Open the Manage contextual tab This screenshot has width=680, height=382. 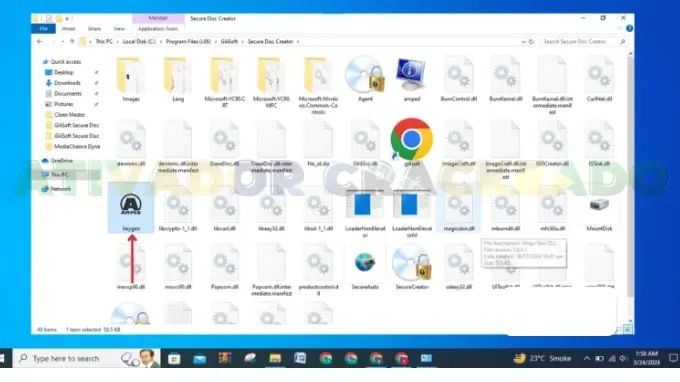[158, 18]
